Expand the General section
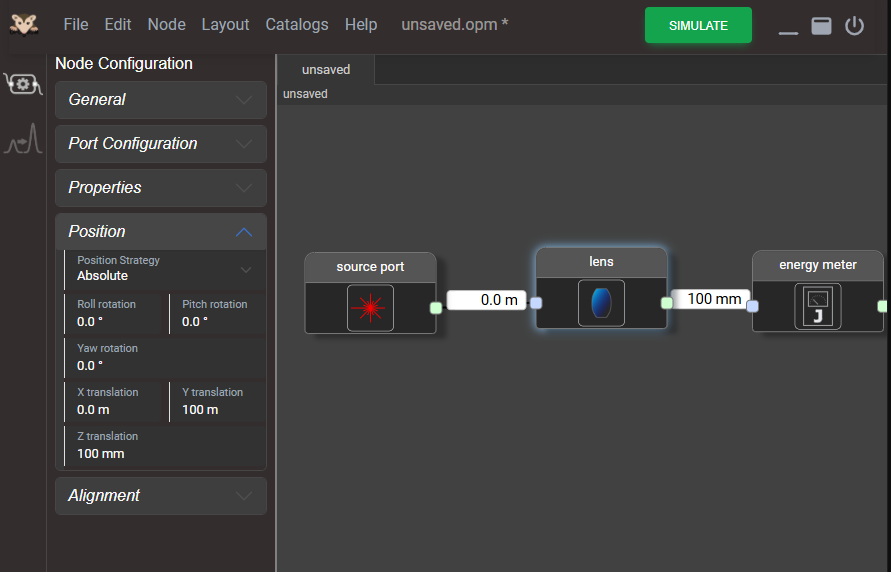 point(161,99)
